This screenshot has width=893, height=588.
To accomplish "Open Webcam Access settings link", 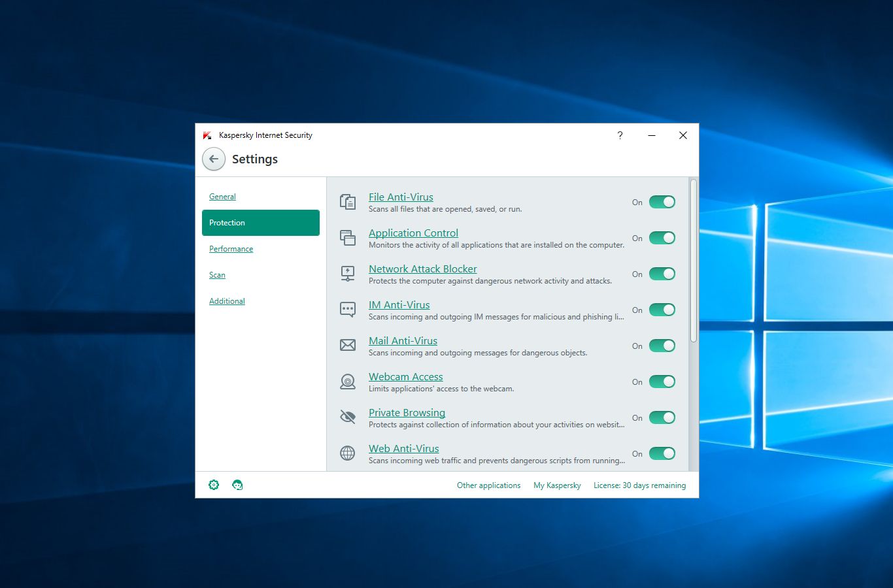I will pos(406,376).
